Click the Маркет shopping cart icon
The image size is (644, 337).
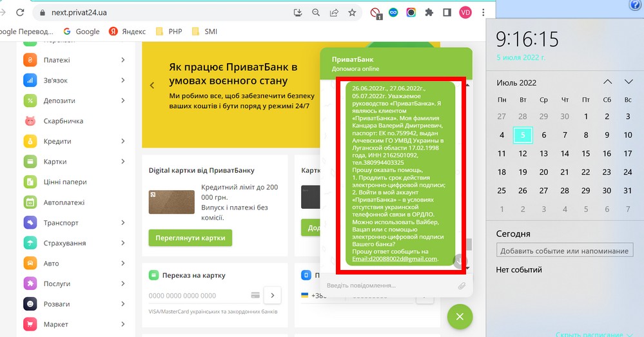coord(30,324)
